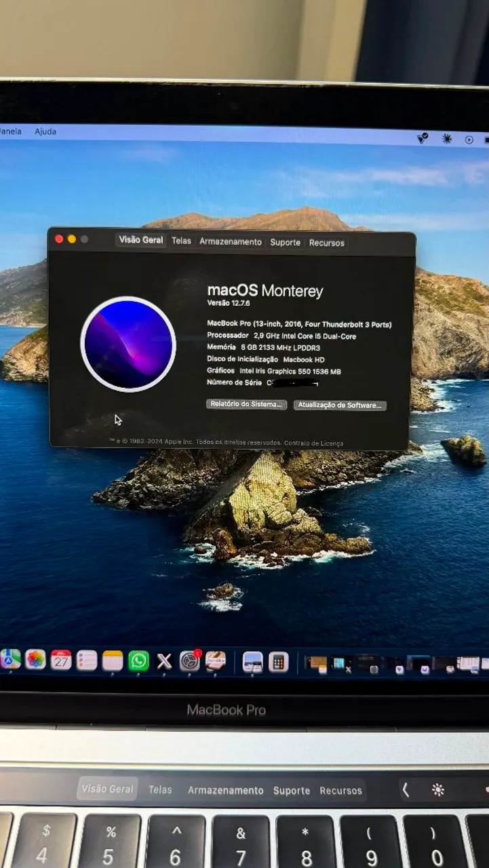Switch to the Armazenamento tab

coord(231,241)
